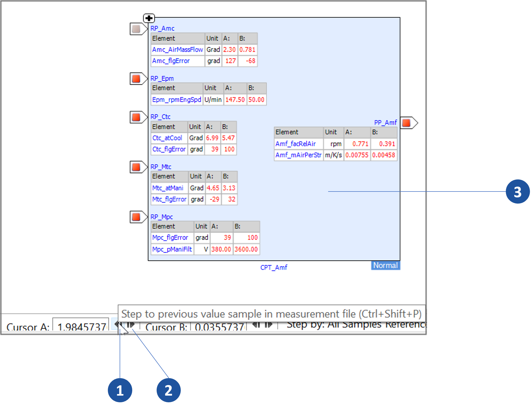This screenshot has height=410, width=532.
Task: Select the Epm_rpmEngSpd element link
Action: [176, 100]
